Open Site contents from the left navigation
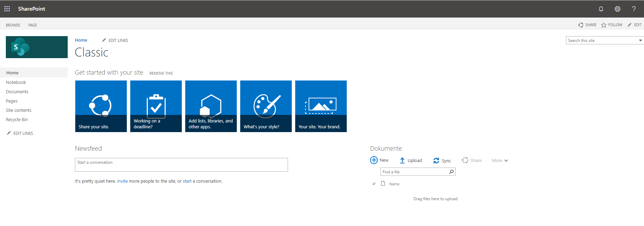The image size is (644, 226). point(19,110)
